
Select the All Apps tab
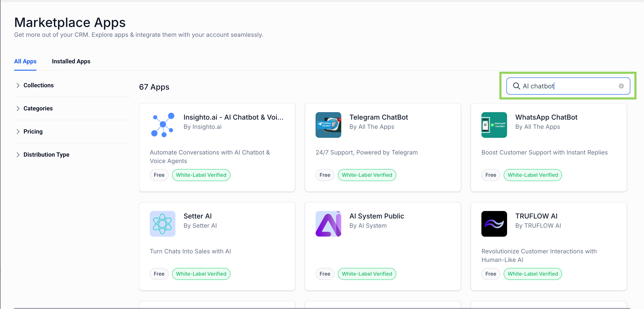click(x=25, y=61)
